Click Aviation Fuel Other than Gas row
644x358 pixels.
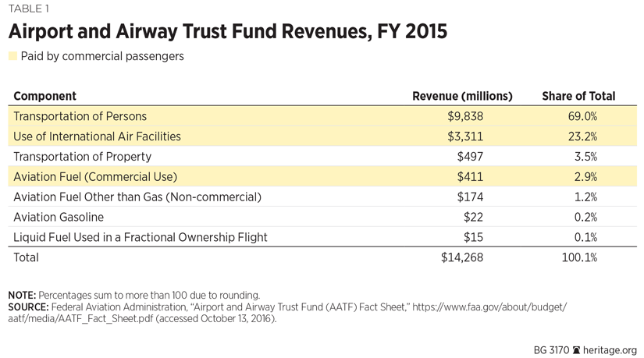137,197
